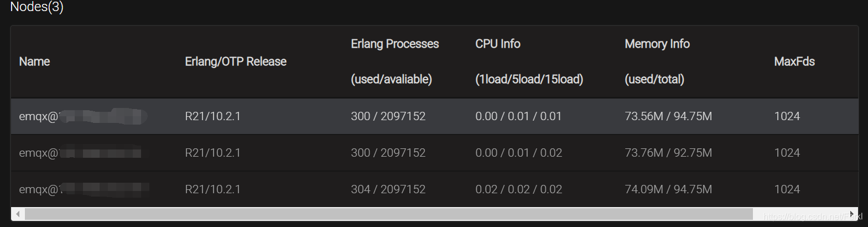Click the 73.76M / 92.75M memory cell
Image resolution: width=868 pixels, height=227 pixels.
(668, 153)
